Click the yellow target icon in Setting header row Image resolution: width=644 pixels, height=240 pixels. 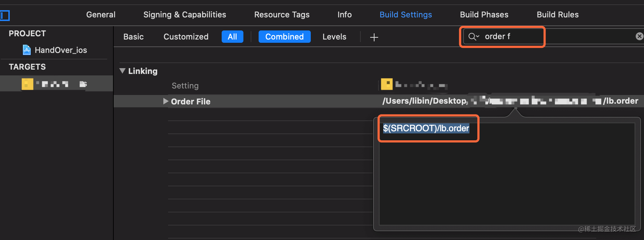[x=386, y=84]
